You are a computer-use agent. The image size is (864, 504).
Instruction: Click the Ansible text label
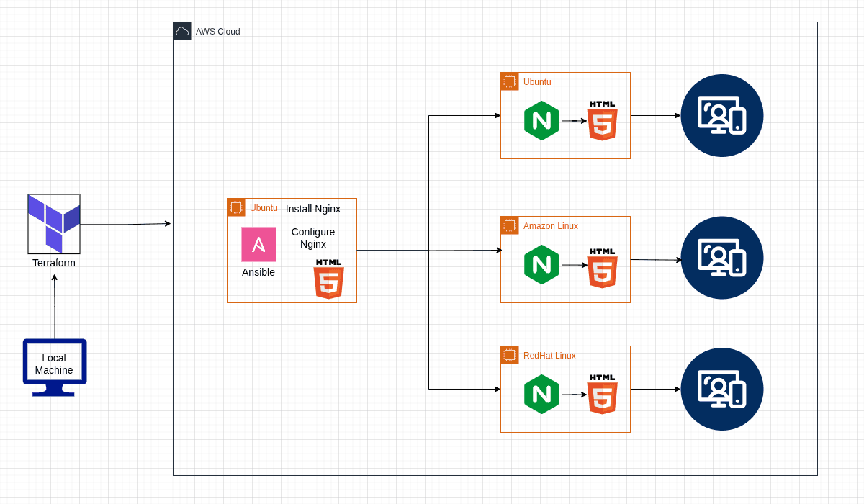258,272
